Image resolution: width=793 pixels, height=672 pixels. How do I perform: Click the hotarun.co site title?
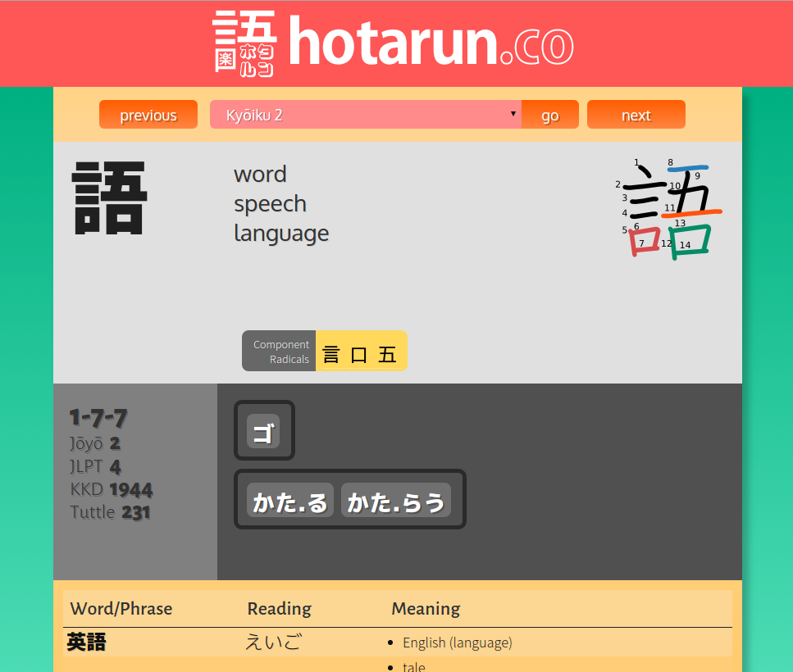pos(431,42)
